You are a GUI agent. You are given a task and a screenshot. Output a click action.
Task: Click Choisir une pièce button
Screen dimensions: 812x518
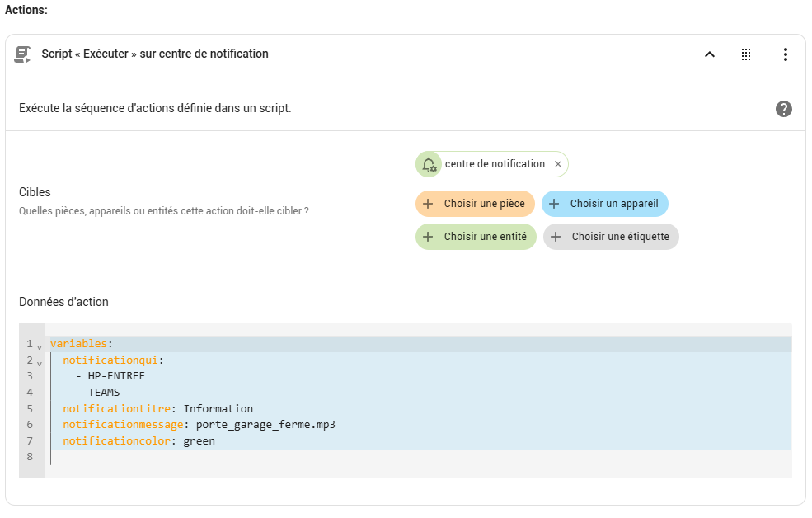pos(475,204)
